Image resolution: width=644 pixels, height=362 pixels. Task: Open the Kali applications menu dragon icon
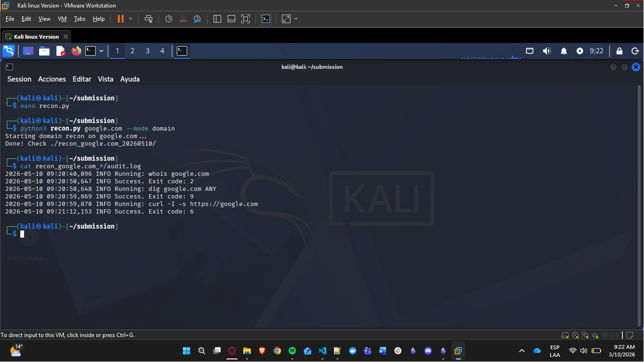pos(8,51)
